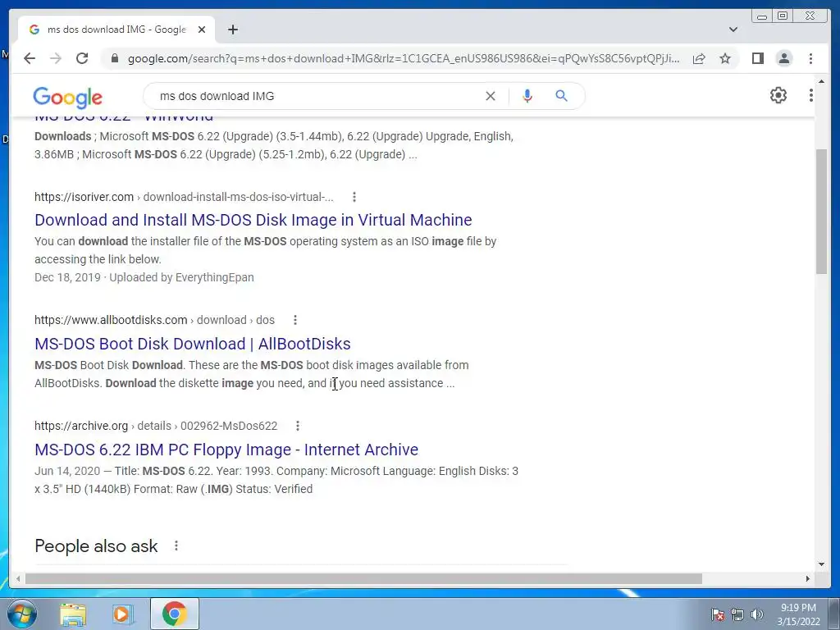The height and width of the screenshot is (630, 840).
Task: Click the archive.org breadcrumb URL
Action: (x=156, y=426)
